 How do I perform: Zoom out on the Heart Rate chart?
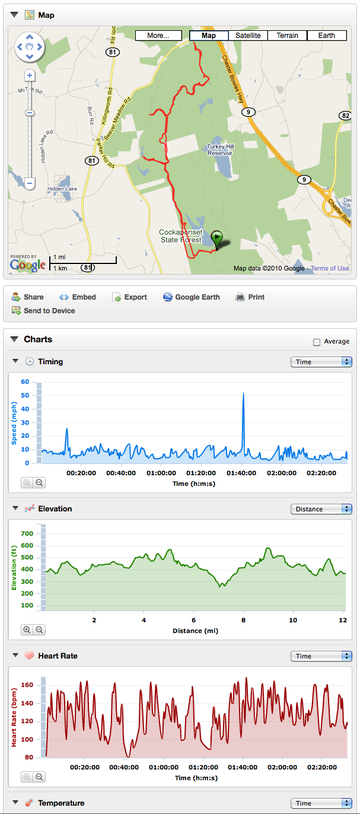39,777
